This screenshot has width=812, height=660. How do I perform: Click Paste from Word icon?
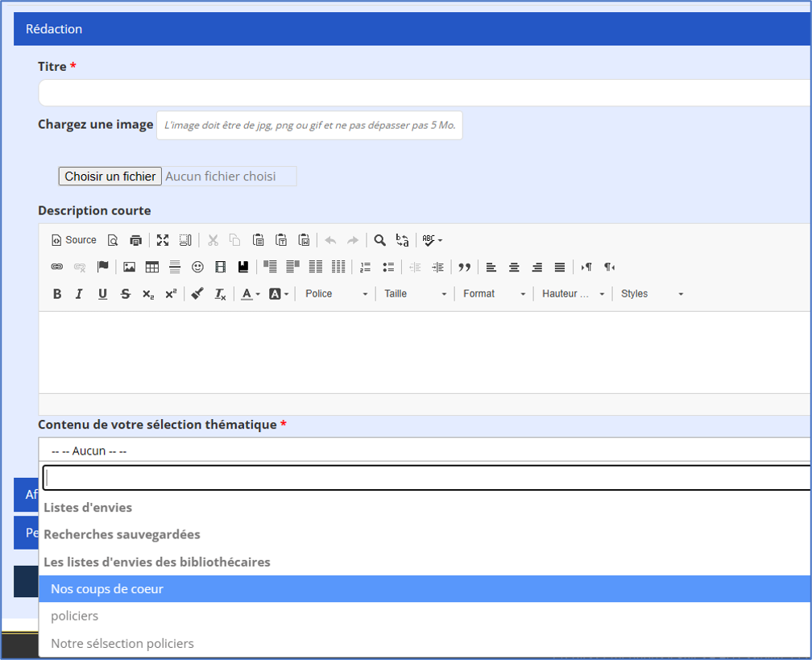[304, 240]
